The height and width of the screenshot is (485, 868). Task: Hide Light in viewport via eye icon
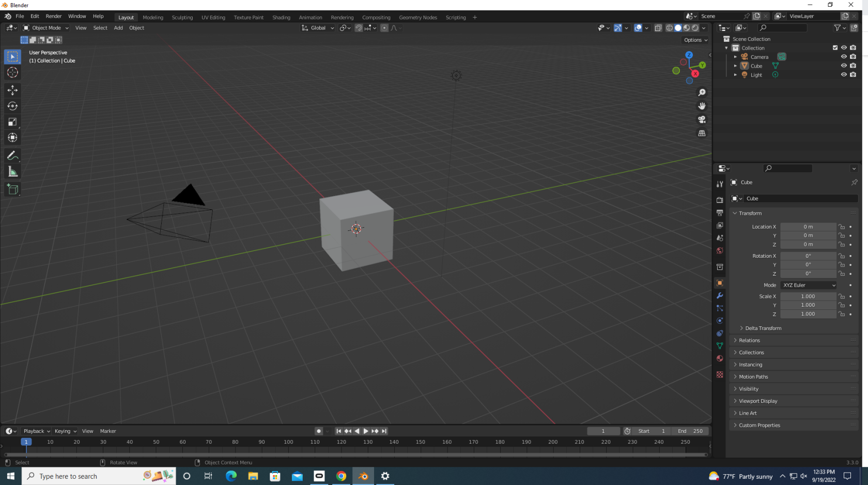tap(844, 74)
